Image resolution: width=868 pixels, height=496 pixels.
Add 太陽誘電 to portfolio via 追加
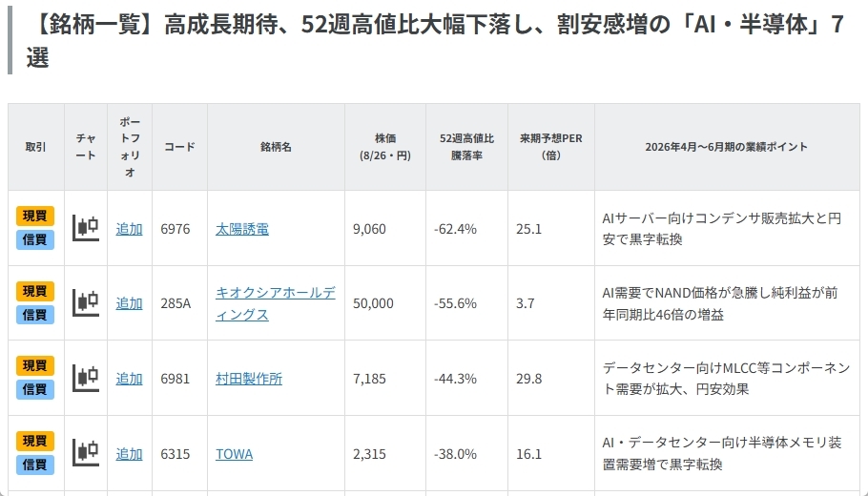[x=129, y=229]
